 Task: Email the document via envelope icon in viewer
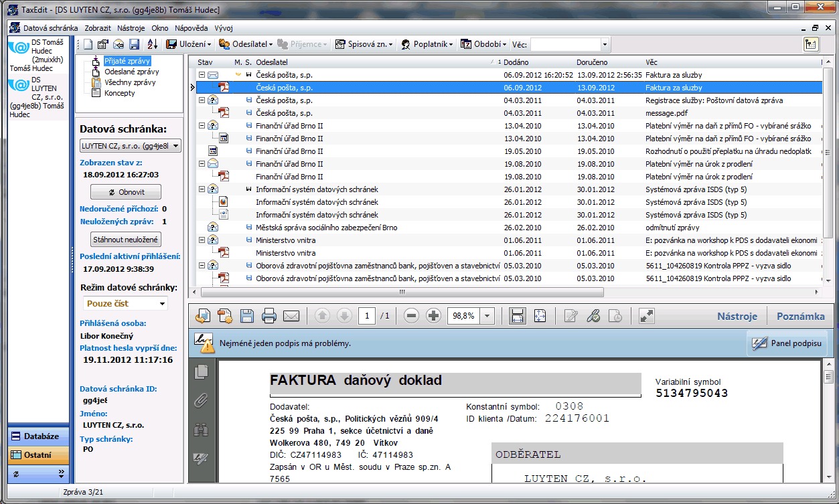[x=291, y=316]
